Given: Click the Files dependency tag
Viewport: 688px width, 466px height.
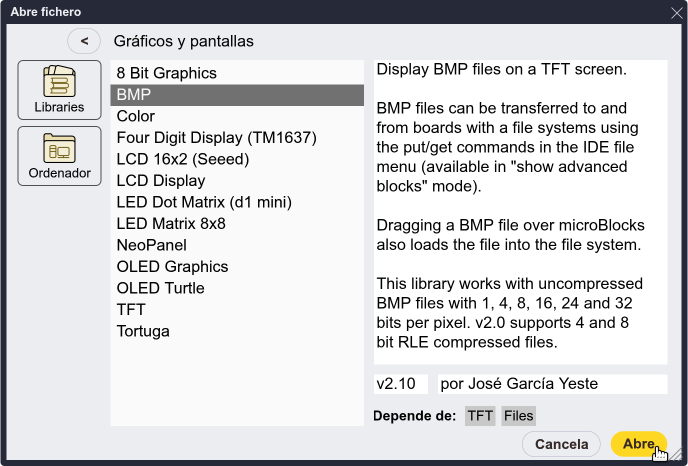Looking at the screenshot, I should point(518,416).
